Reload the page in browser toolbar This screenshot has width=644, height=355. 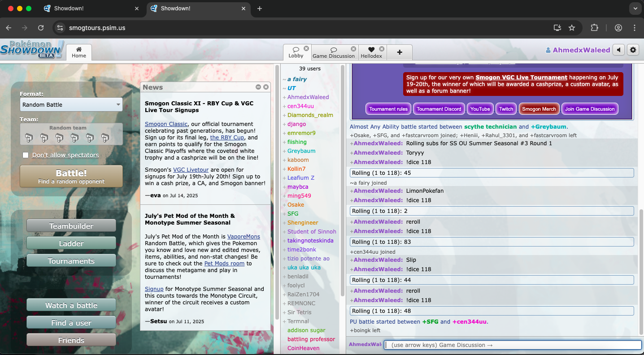tap(41, 28)
